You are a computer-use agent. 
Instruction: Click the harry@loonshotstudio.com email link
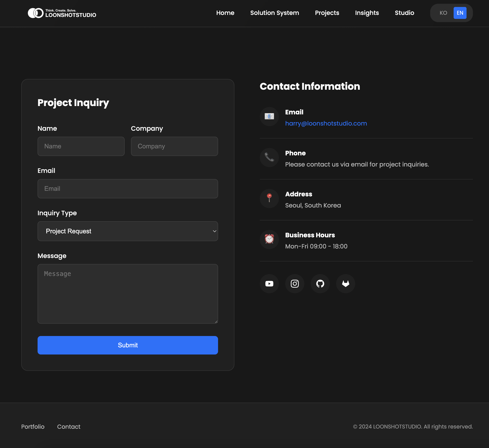click(x=326, y=123)
